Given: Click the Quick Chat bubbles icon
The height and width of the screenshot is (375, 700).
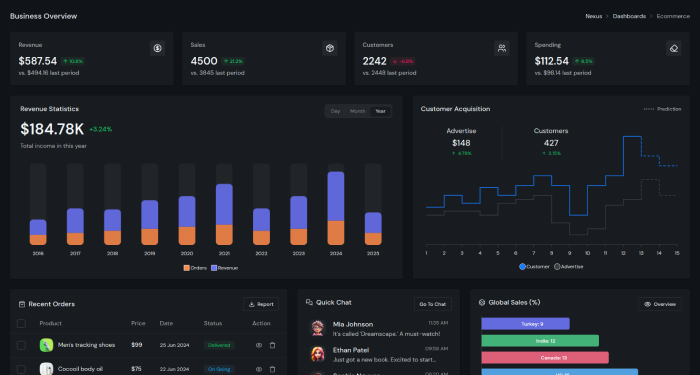Looking at the screenshot, I should tap(309, 303).
